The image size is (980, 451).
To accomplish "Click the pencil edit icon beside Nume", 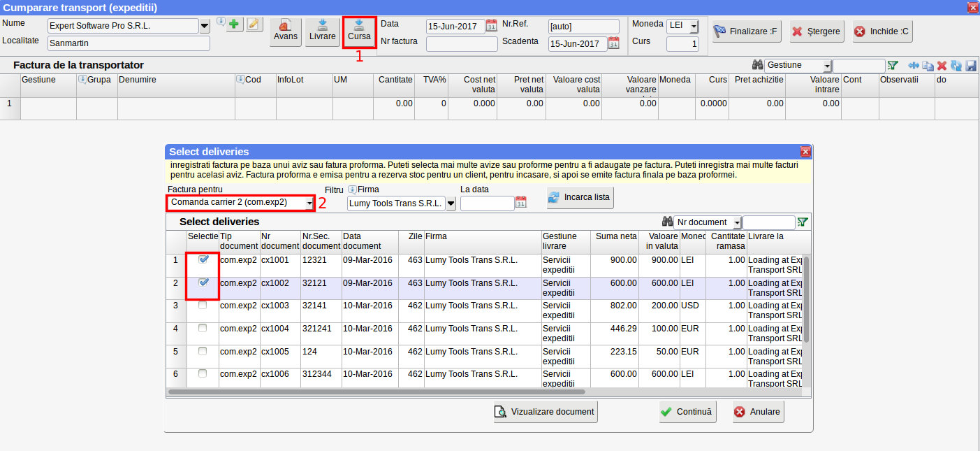I will [x=253, y=24].
